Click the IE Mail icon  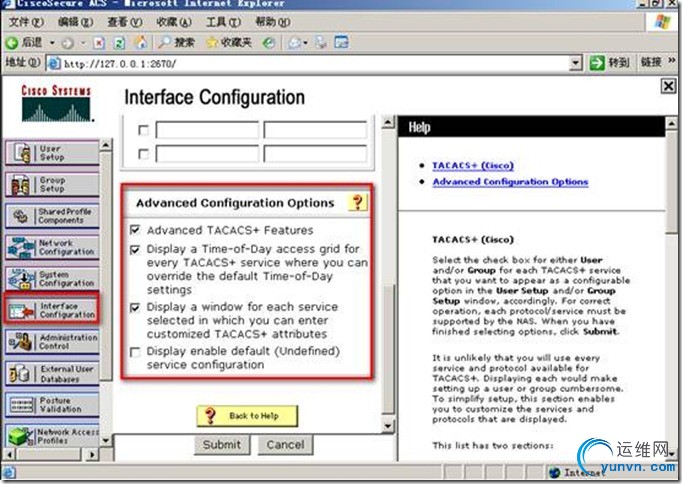click(x=294, y=43)
